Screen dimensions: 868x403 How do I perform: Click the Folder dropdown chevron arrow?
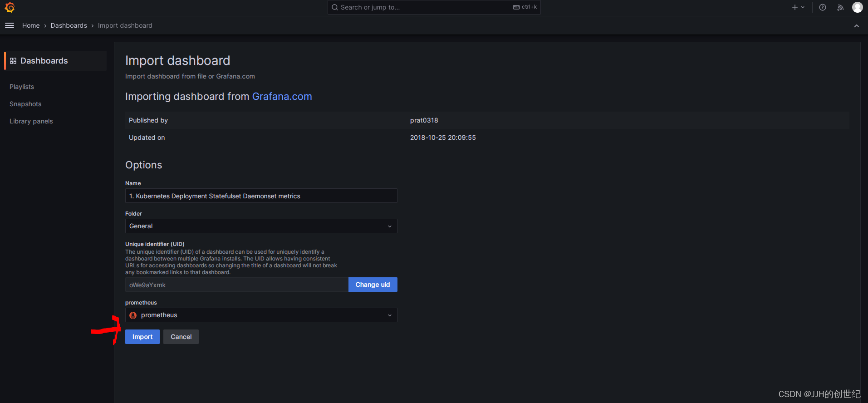[x=389, y=226]
